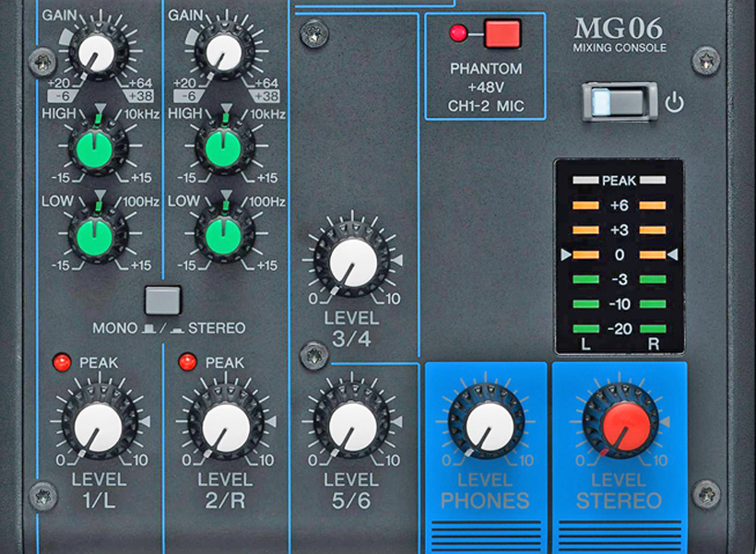The width and height of the screenshot is (756, 554).
Task: Click the meter 'R' channel label
Action: (x=654, y=344)
